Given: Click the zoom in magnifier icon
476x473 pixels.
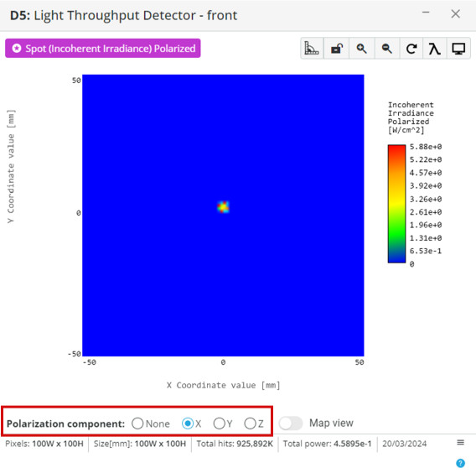Looking at the screenshot, I should (x=361, y=49).
